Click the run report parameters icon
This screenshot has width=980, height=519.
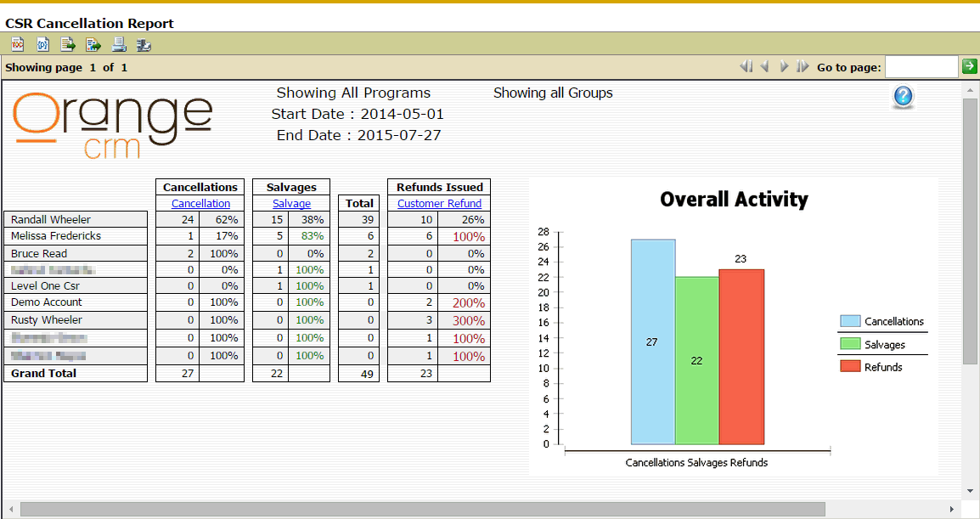point(42,45)
